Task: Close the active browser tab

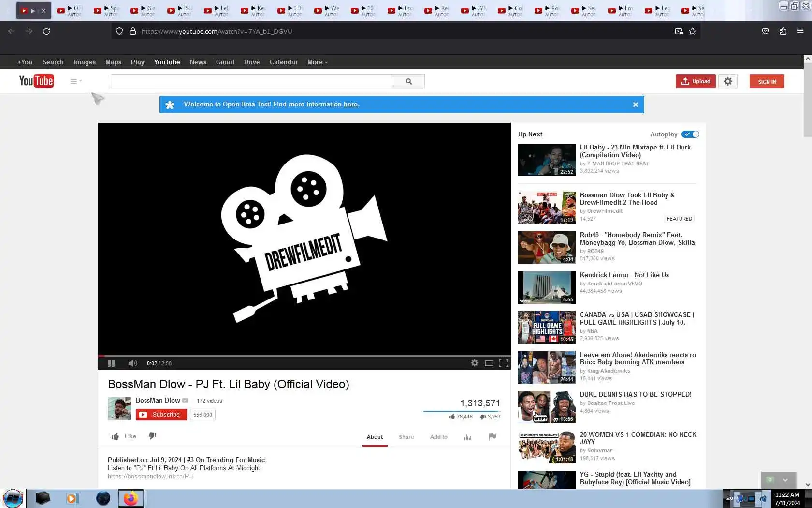Action: pyautogui.click(x=43, y=10)
